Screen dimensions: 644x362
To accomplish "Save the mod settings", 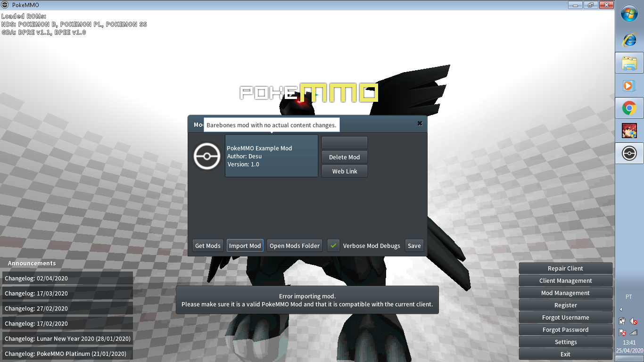I will (414, 246).
